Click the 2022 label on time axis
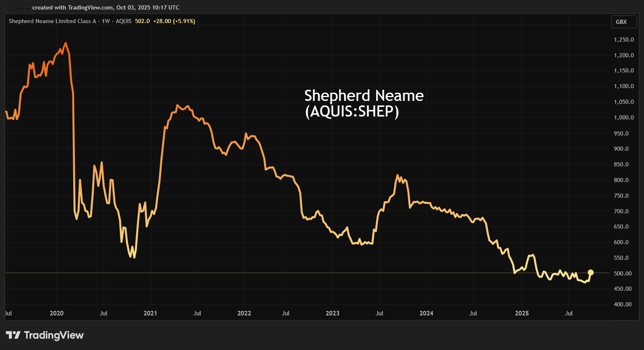This screenshot has width=644, height=350. tap(244, 313)
